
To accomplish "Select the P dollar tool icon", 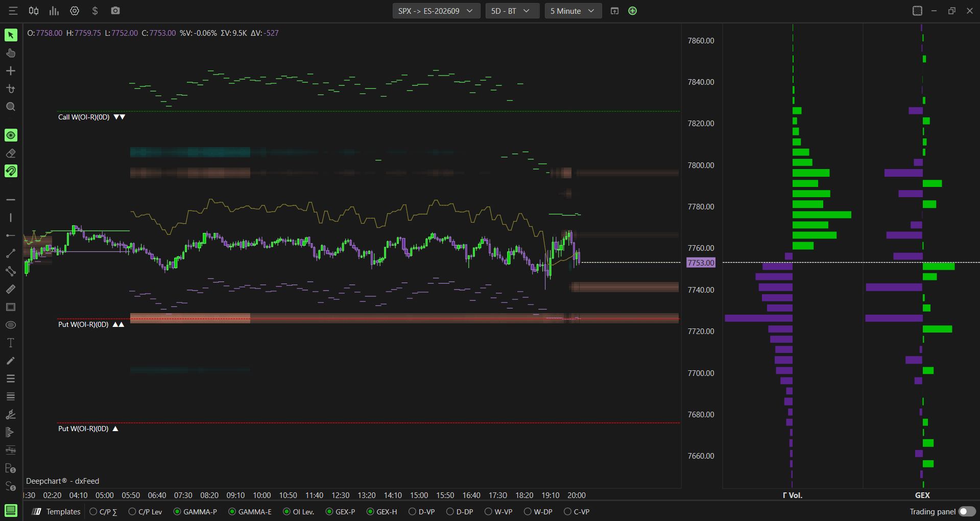I will [11, 468].
